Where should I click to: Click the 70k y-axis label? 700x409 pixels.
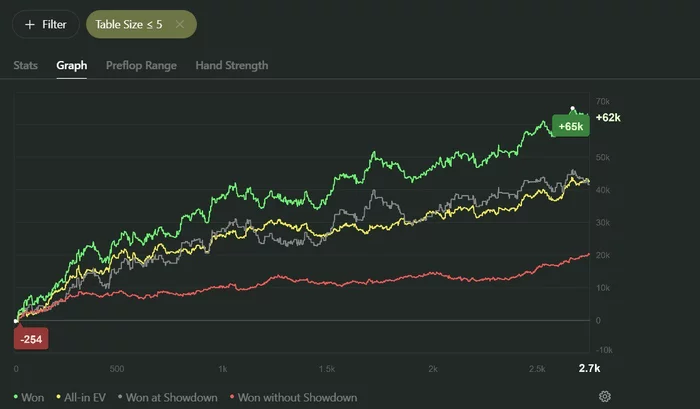coord(603,102)
